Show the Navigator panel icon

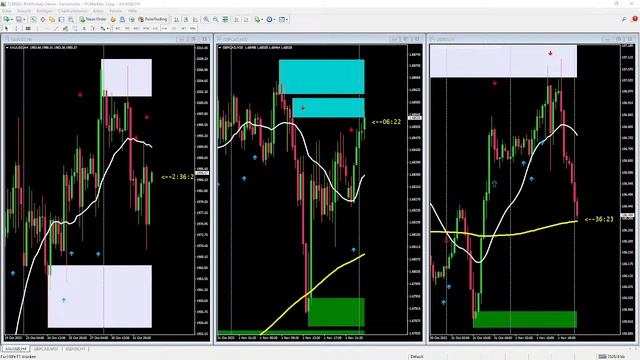(x=52, y=19)
